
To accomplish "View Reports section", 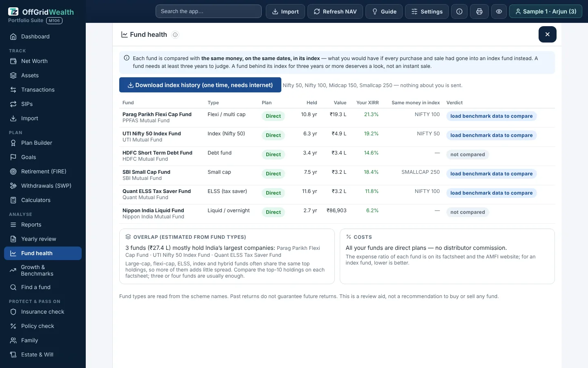I will coord(43,224).
